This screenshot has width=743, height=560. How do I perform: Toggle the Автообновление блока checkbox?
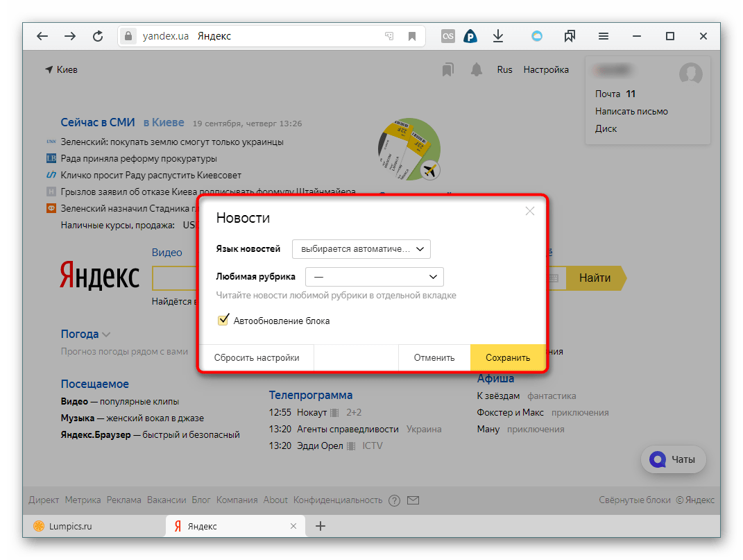223,321
